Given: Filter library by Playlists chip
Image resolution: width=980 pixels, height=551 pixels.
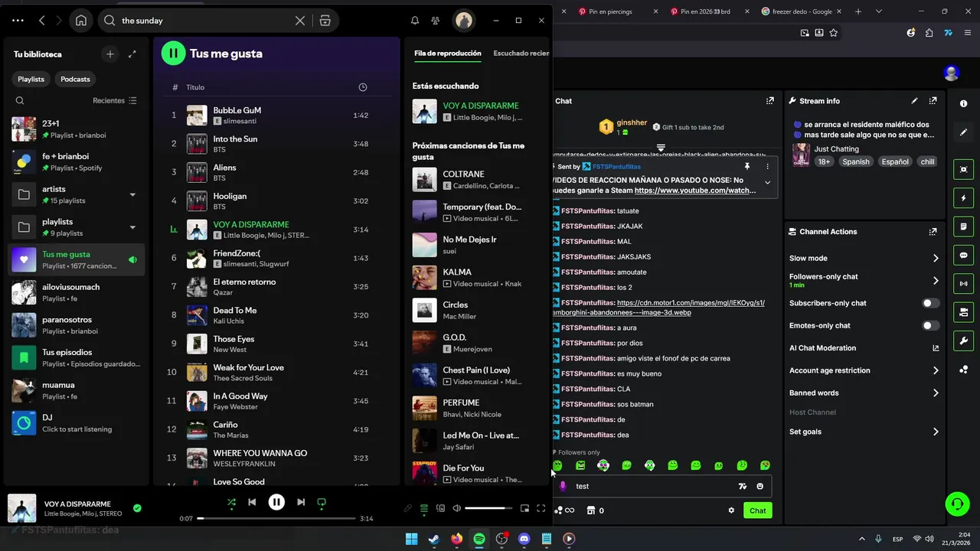Looking at the screenshot, I should click(x=31, y=79).
